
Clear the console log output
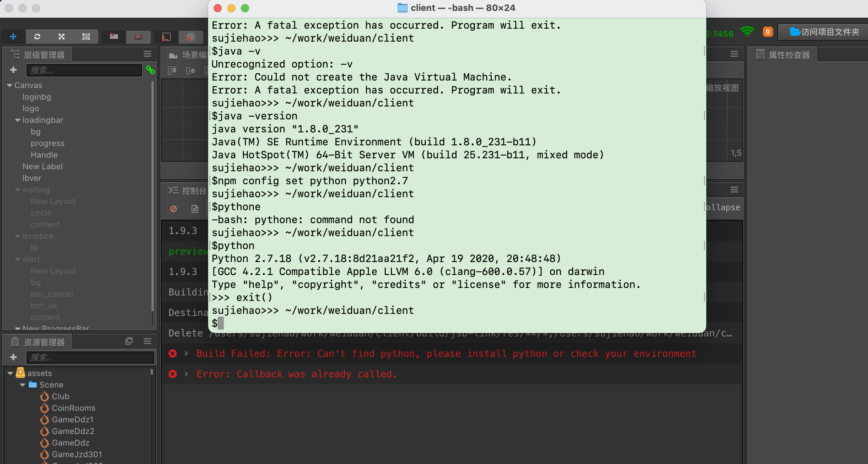pyautogui.click(x=173, y=209)
